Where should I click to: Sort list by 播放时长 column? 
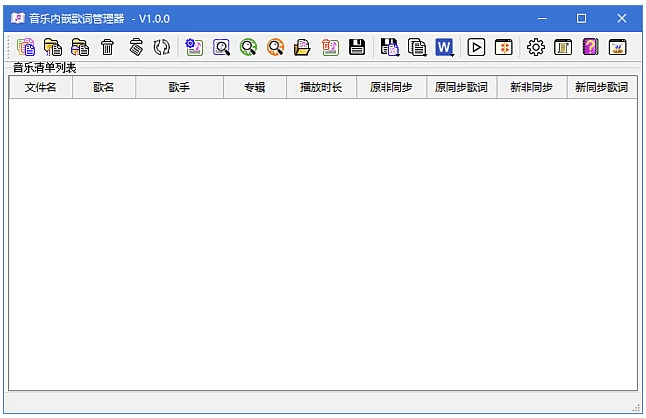(x=321, y=88)
